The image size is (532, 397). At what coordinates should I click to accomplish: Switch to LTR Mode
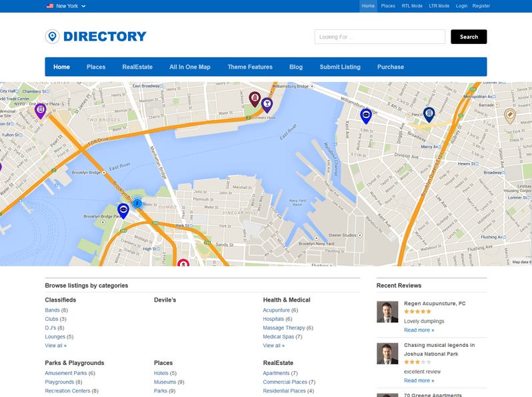[x=439, y=6]
